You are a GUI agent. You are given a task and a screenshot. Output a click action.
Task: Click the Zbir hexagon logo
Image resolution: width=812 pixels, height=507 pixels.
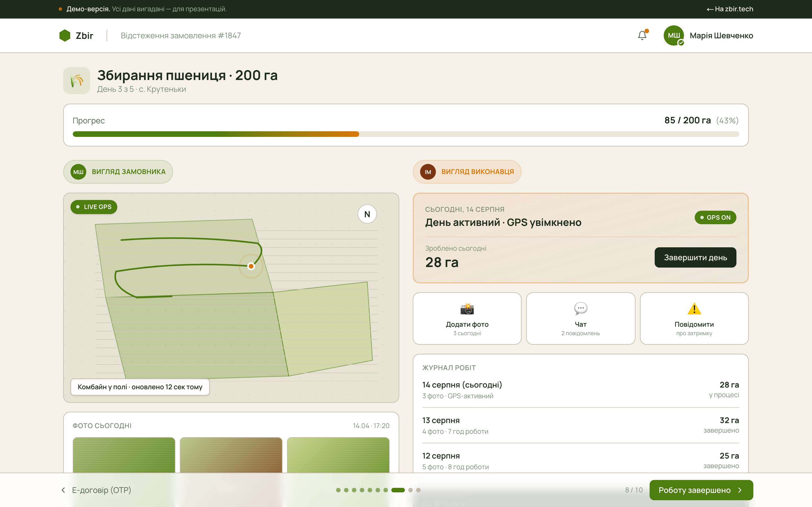point(65,35)
